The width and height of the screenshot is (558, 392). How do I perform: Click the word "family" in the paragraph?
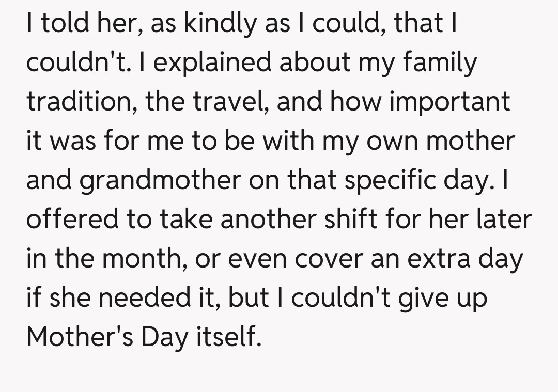point(441,64)
